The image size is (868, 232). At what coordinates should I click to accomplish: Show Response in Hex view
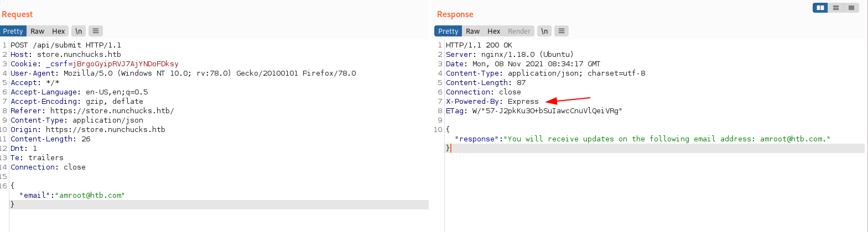click(493, 31)
